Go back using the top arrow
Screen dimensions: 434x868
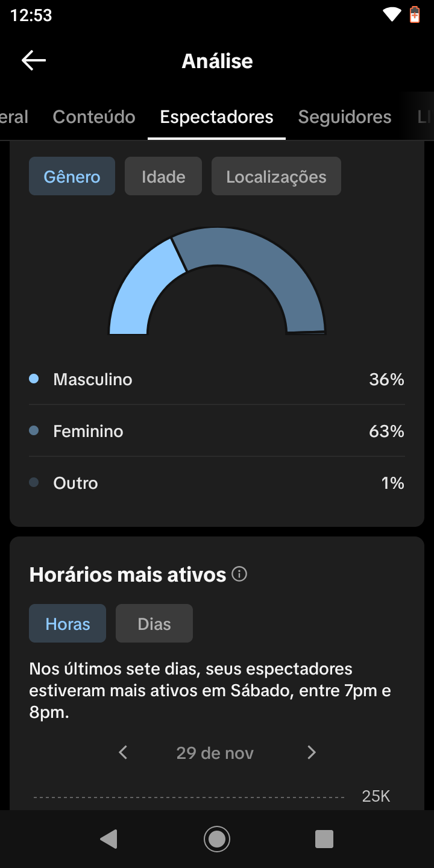(x=34, y=60)
